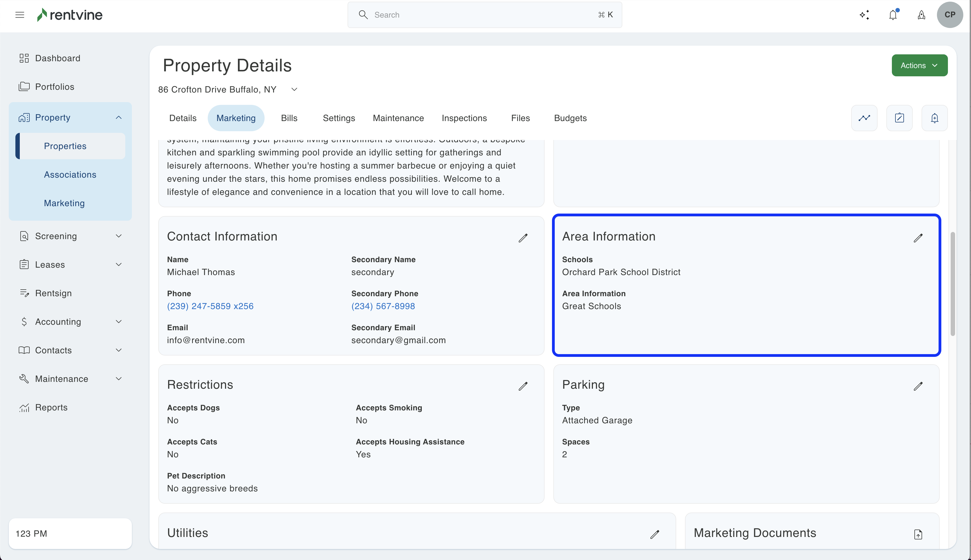Image resolution: width=971 pixels, height=560 pixels.
Task: Open the notifications bell
Action: tap(893, 15)
